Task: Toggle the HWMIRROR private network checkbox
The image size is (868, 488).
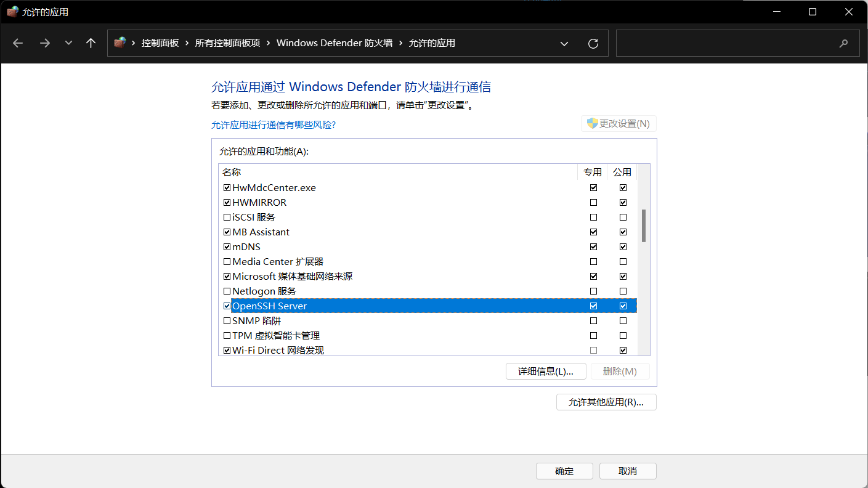Action: pos(593,203)
